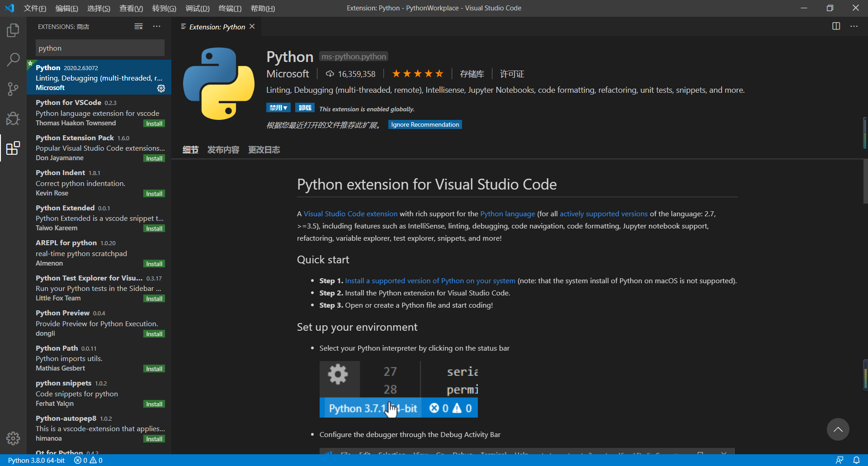Split the editor to the right
The height and width of the screenshot is (466, 868).
pyautogui.click(x=836, y=26)
